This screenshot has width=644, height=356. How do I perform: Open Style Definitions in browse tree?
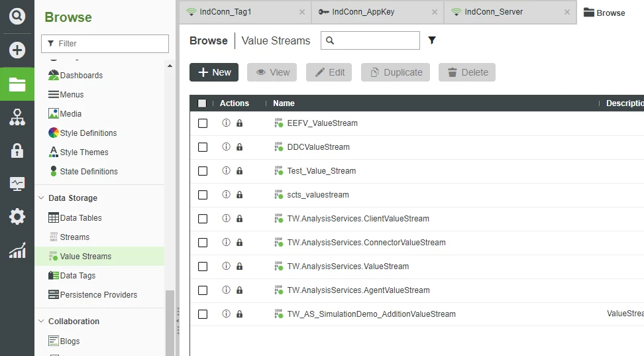(83, 133)
